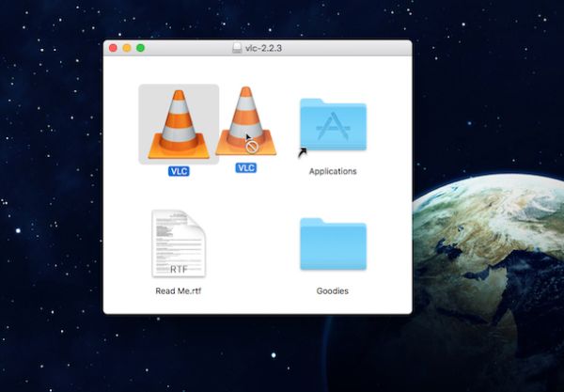The width and height of the screenshot is (564, 392).
Task: Click the vlc-2.2.3 window title text
Action: point(264,47)
